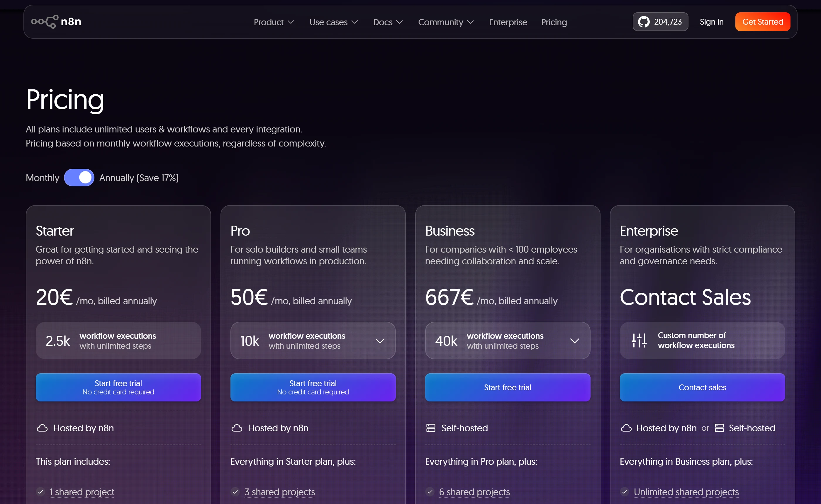Image resolution: width=821 pixels, height=504 pixels.
Task: Click the checkmark beside Unlimited shared projects
Action: coord(625,492)
